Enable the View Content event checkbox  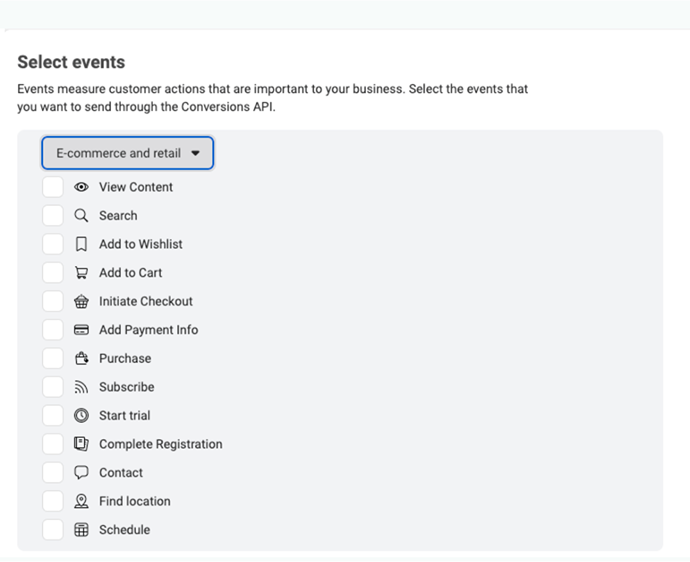(x=53, y=187)
